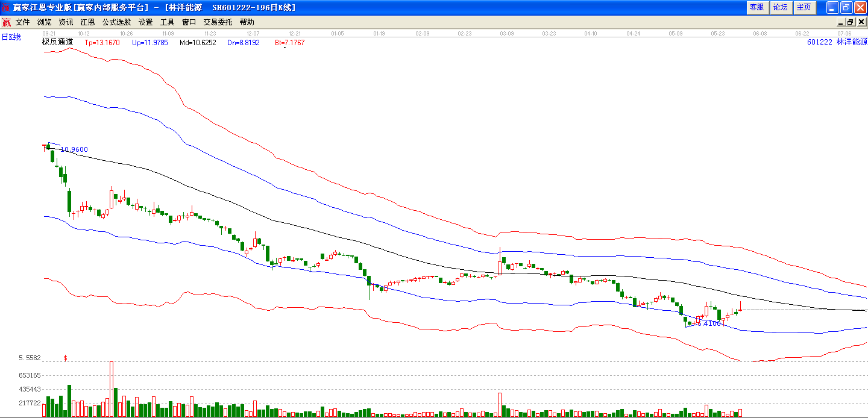Click the 6.4100 low price label
The width and height of the screenshot is (868, 418).
(708, 323)
